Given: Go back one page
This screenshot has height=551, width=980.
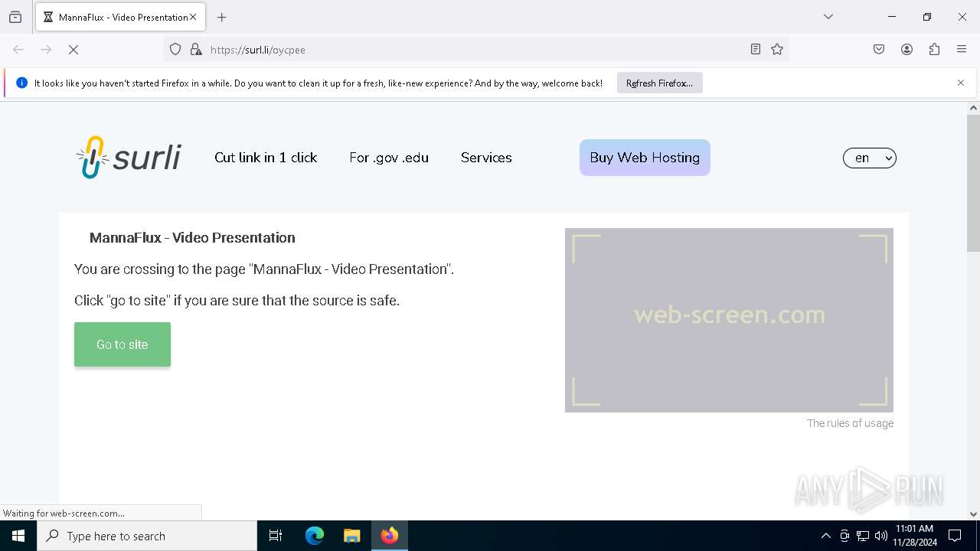Looking at the screenshot, I should pyautogui.click(x=18, y=50).
